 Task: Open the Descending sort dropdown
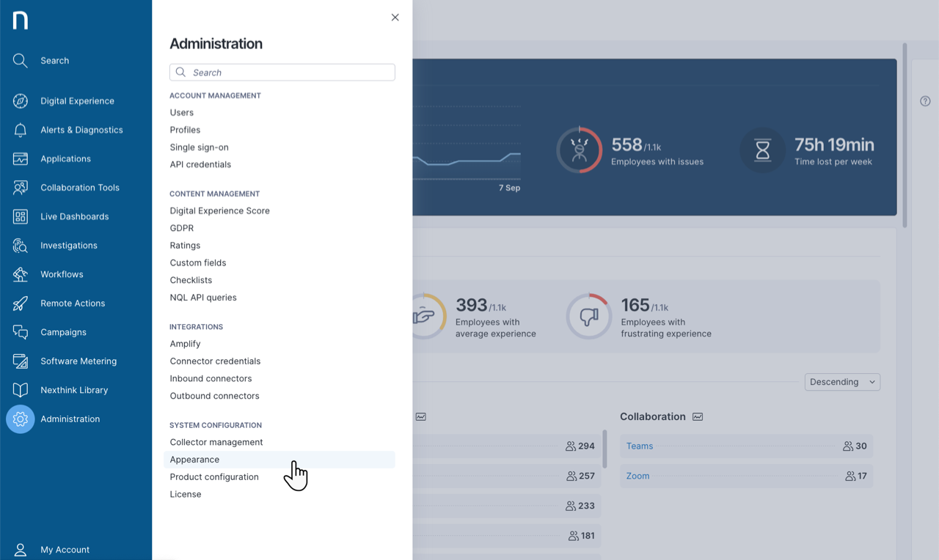(x=842, y=381)
